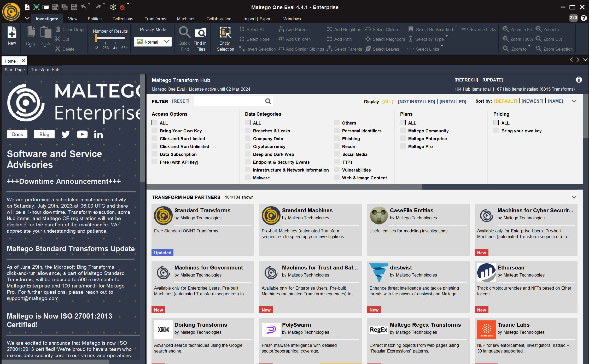Check Breaches & Leaks category
Viewport: 589px width, 364px height.
[x=248, y=131]
